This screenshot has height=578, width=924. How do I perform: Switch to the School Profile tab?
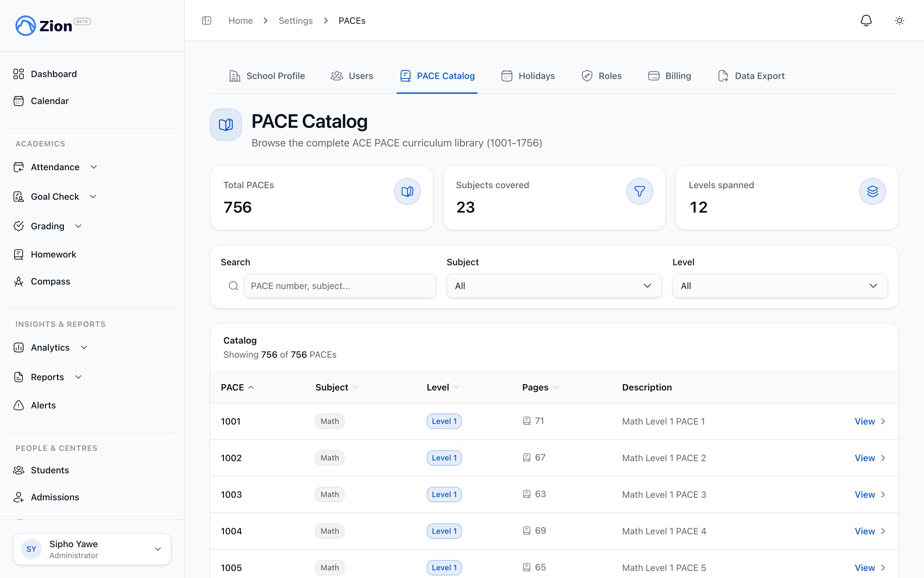267,76
